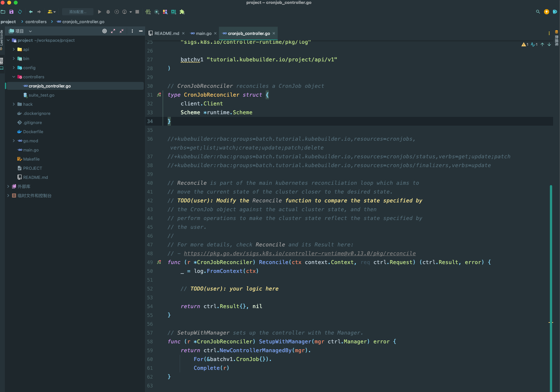The height and width of the screenshot is (392, 560).
Task: Collapse the controllers folder
Action: [14, 77]
